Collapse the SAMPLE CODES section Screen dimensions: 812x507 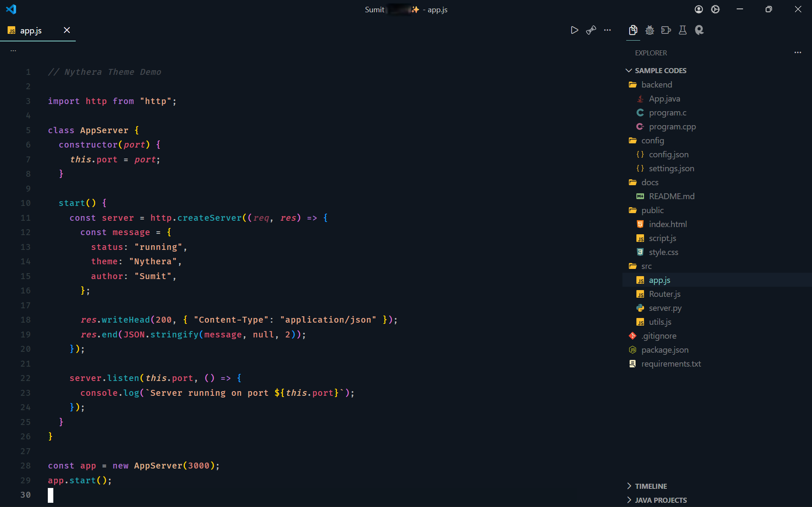pyautogui.click(x=717, y=71)
